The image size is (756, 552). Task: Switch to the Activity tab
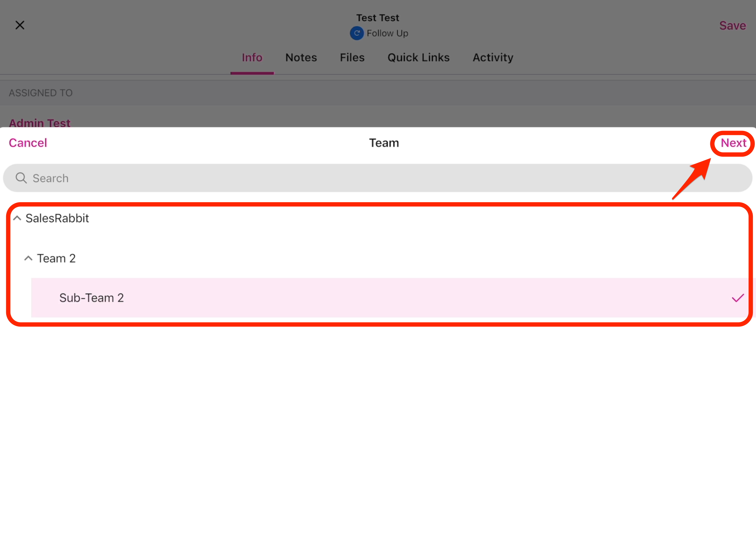[493, 57]
